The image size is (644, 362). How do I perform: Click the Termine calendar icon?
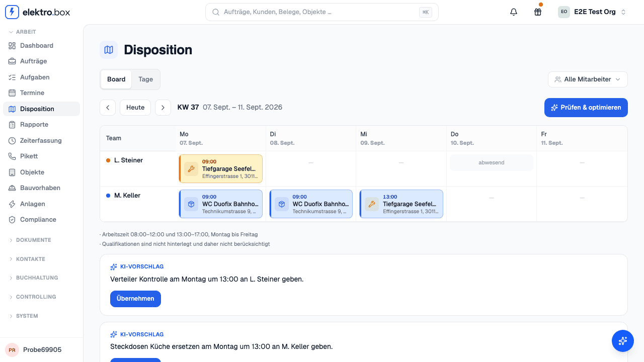pyautogui.click(x=12, y=93)
